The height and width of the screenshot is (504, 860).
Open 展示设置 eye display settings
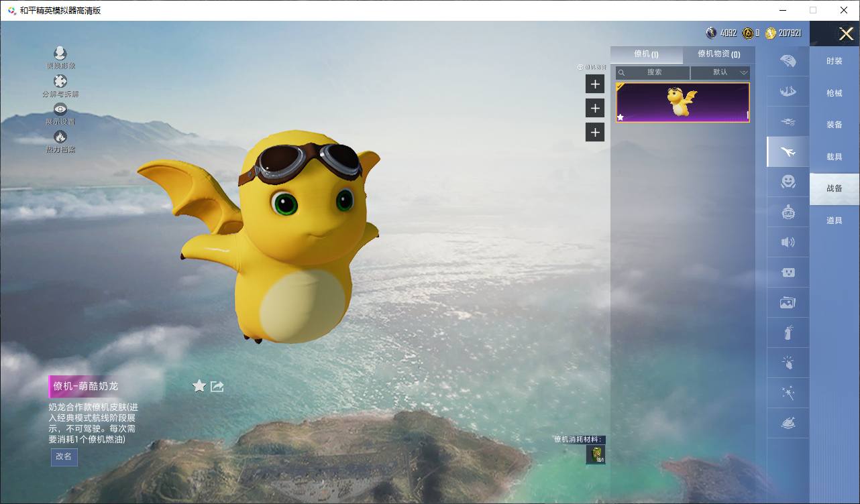click(x=60, y=109)
